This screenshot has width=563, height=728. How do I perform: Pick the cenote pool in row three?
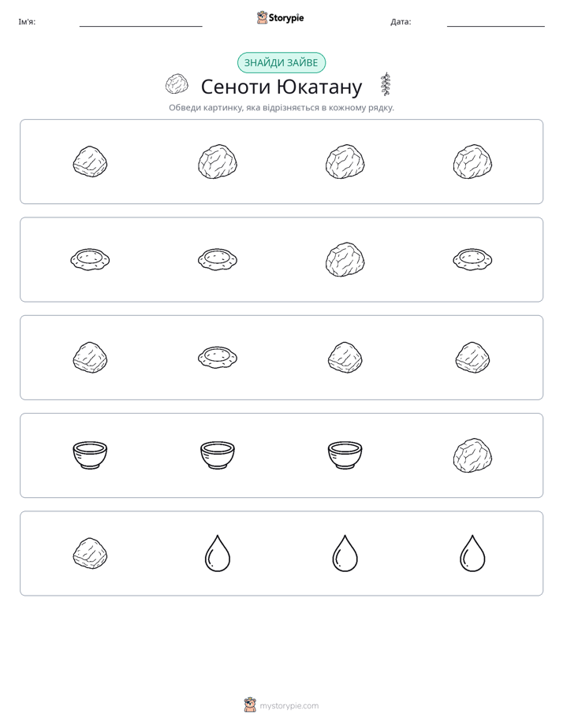click(218, 358)
